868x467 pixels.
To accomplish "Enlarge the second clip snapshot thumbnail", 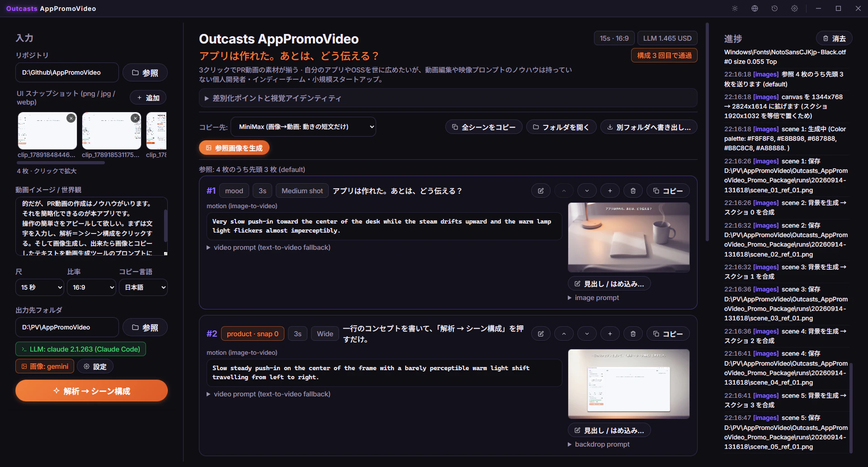I will coord(112,131).
